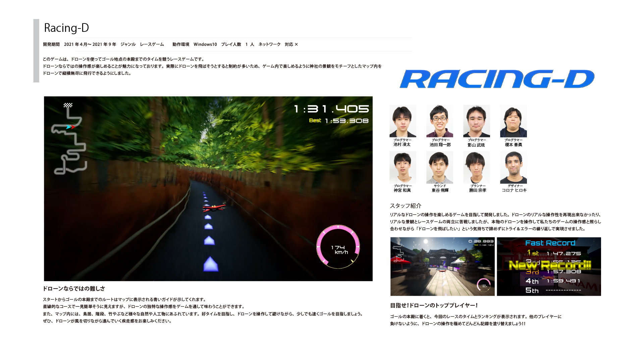The width and height of the screenshot is (644, 362).
Task: Click the name label 池田 翔一郎
Action: click(x=440, y=145)
